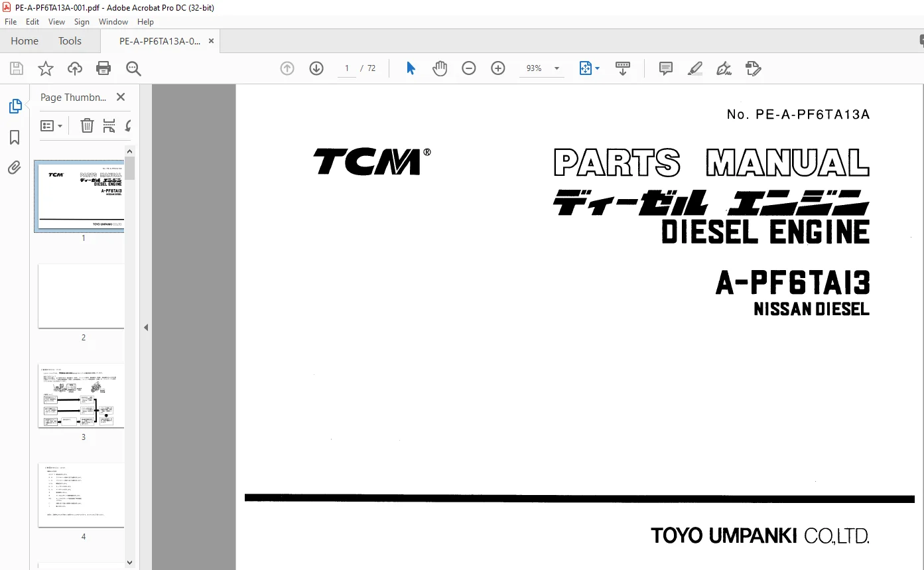Screen dimensions: 924x570
Task: Click the Save file icon
Action: (x=17, y=68)
